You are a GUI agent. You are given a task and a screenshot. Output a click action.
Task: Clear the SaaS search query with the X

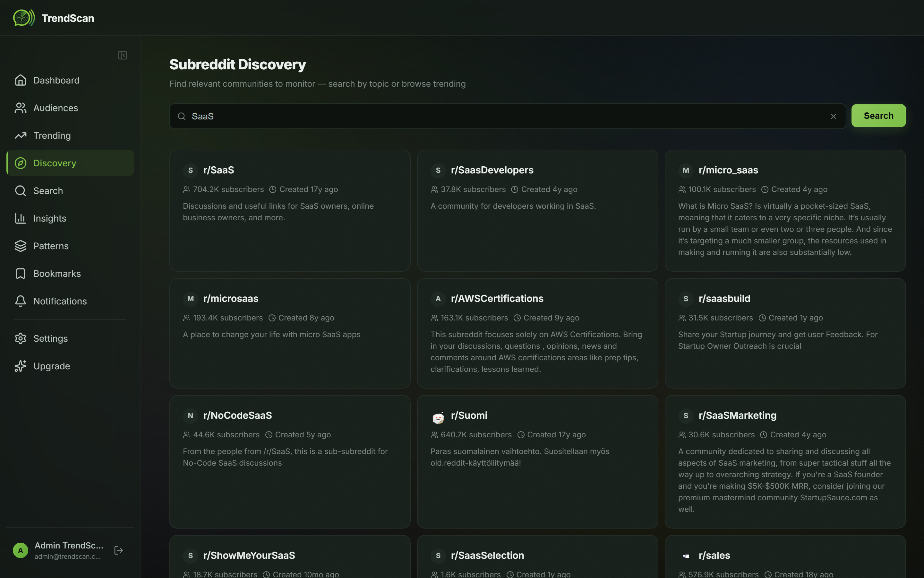coord(833,116)
